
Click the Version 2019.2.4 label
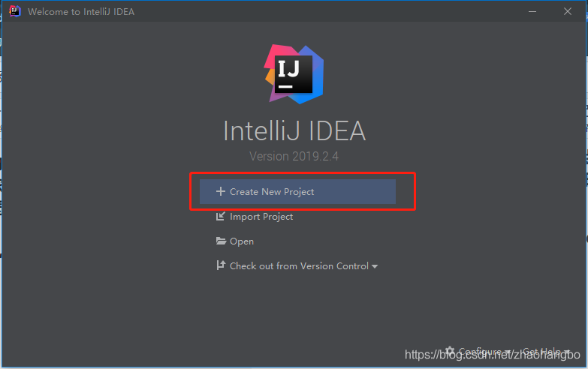(294, 156)
